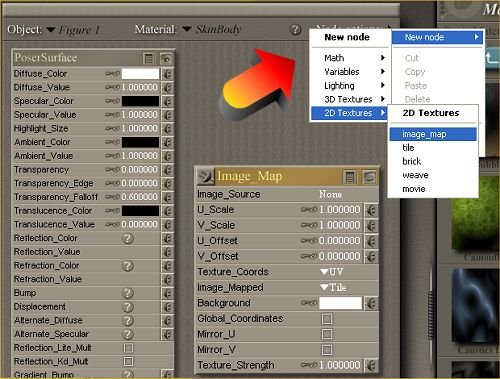The height and width of the screenshot is (379, 500).
Task: Click the Reflection_Color plug icon
Action: (167, 238)
